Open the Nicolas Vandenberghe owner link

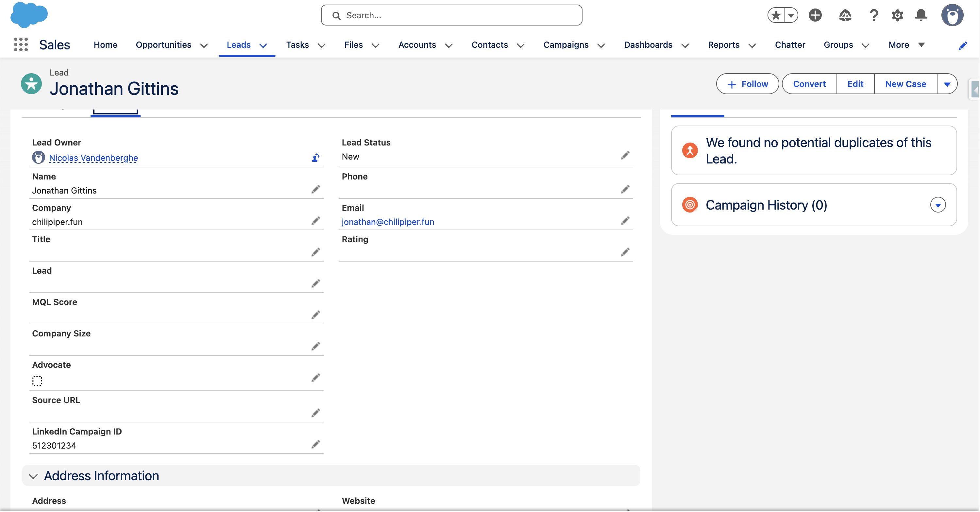coord(93,158)
